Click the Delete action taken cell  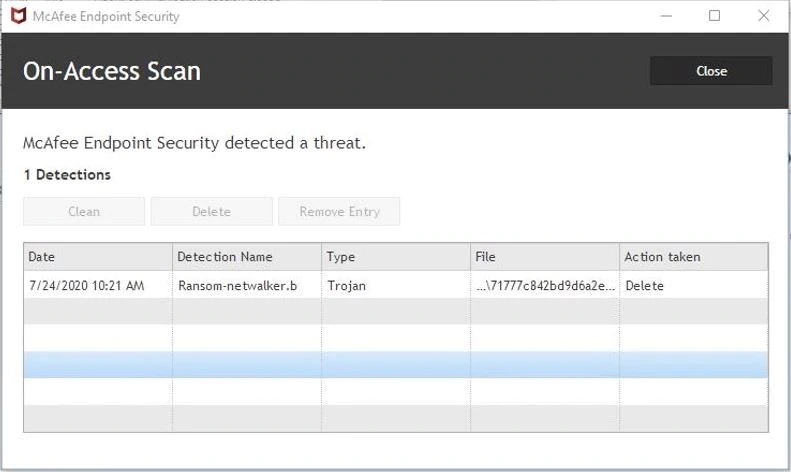pyautogui.click(x=694, y=285)
